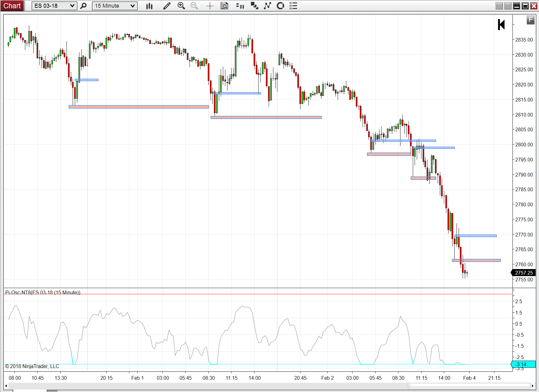The width and height of the screenshot is (539, 392).
Task: Click the second gray link button beside minimize
Action: [x=508, y=6]
